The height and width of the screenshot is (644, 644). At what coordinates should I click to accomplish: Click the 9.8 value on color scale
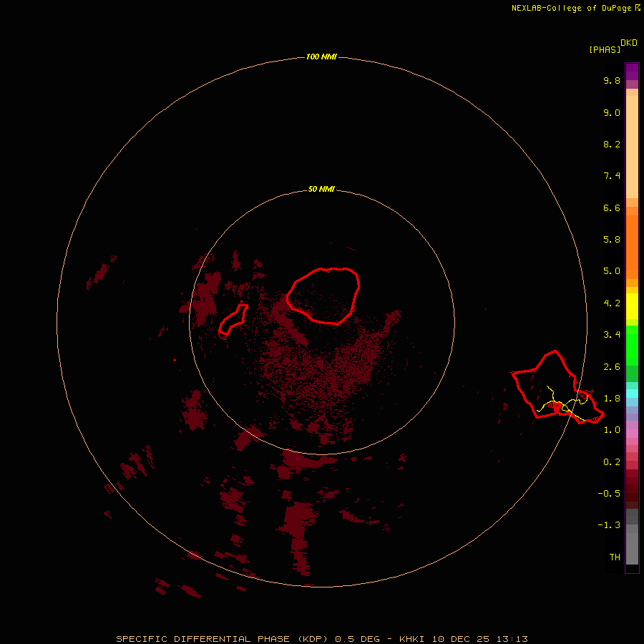point(612,81)
